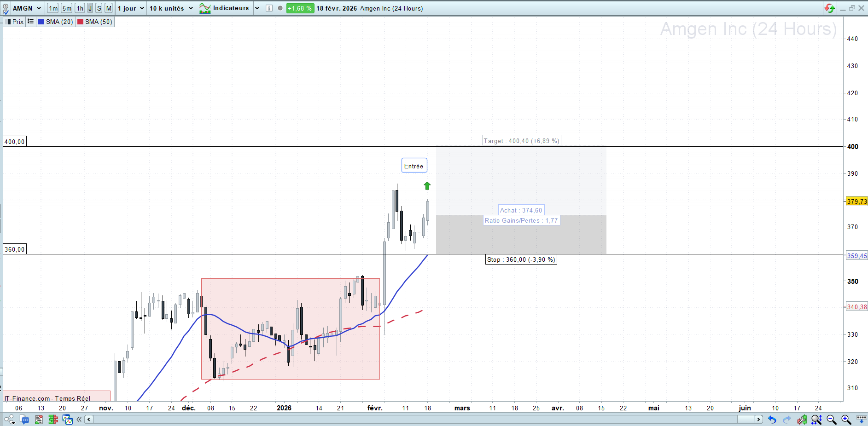Click the horizontal scrollbar left arrow
The height and width of the screenshot is (426, 868).
(89, 419)
